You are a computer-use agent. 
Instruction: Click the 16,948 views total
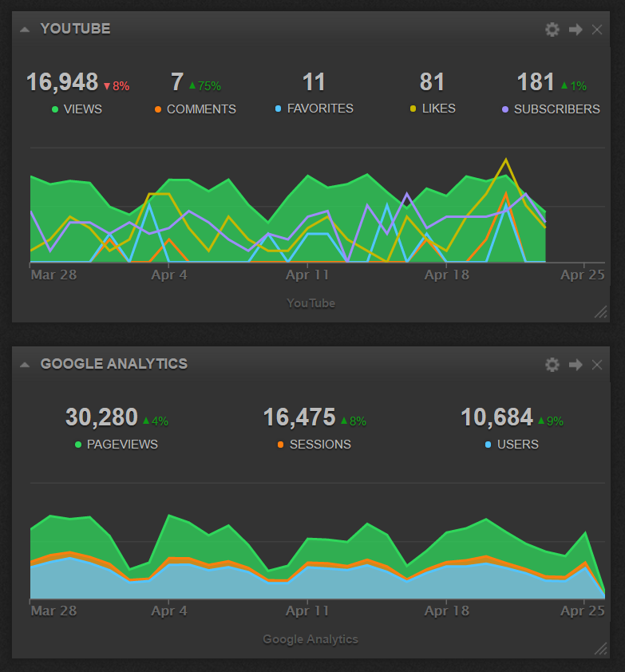coord(62,82)
